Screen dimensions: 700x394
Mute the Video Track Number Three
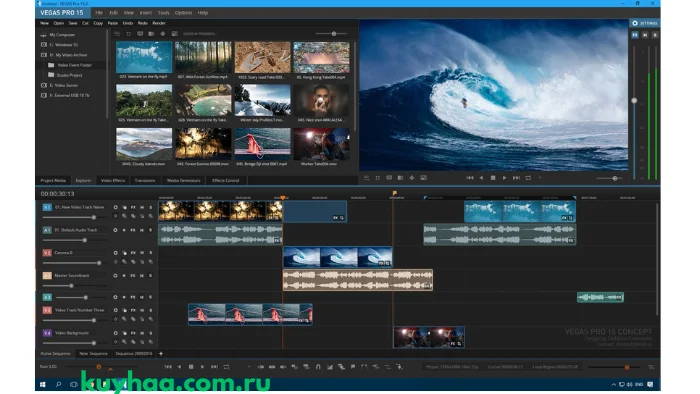pos(142,310)
